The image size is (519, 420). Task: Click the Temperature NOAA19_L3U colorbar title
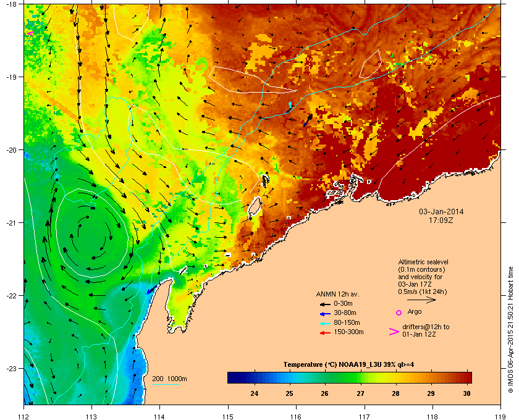(x=348, y=365)
